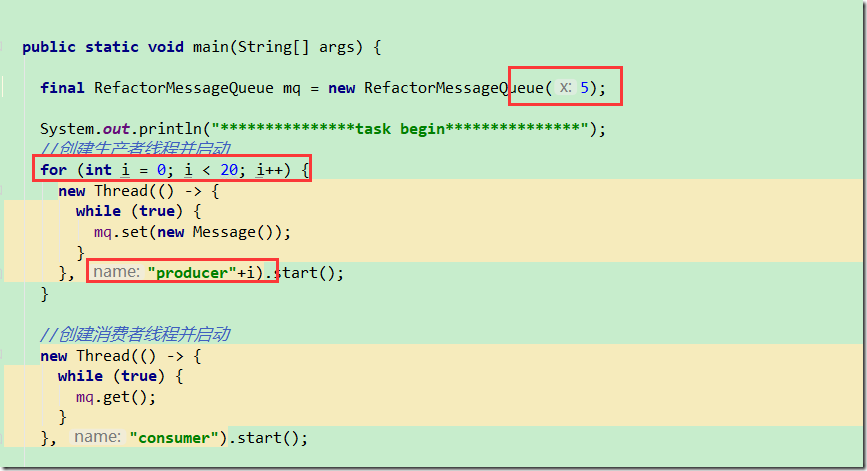Click the "set" method on mq
867x471 pixels.
(x=134, y=232)
